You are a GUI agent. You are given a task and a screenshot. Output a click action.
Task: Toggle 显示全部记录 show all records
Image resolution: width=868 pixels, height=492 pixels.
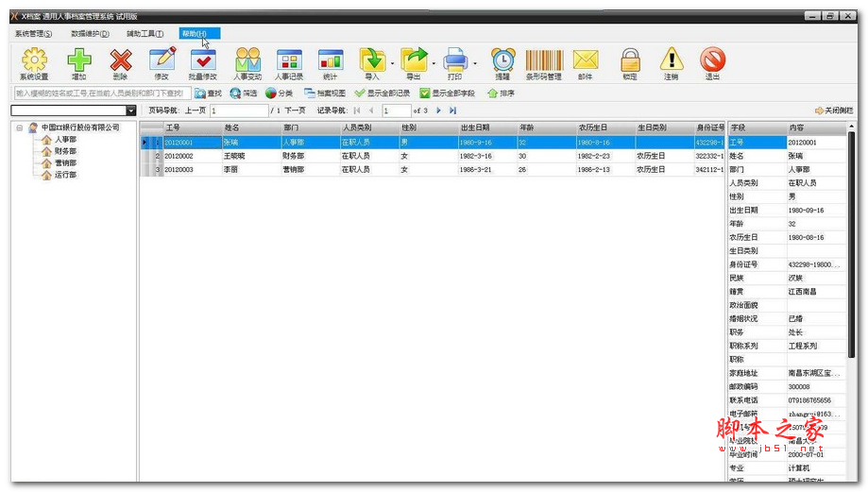click(x=383, y=93)
